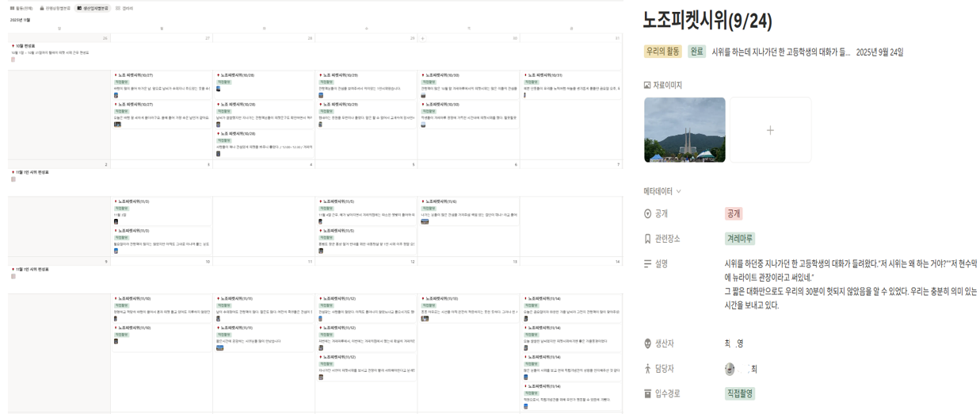980x414 pixels.
Task: Click the 완료 status tag
Action: 696,52
